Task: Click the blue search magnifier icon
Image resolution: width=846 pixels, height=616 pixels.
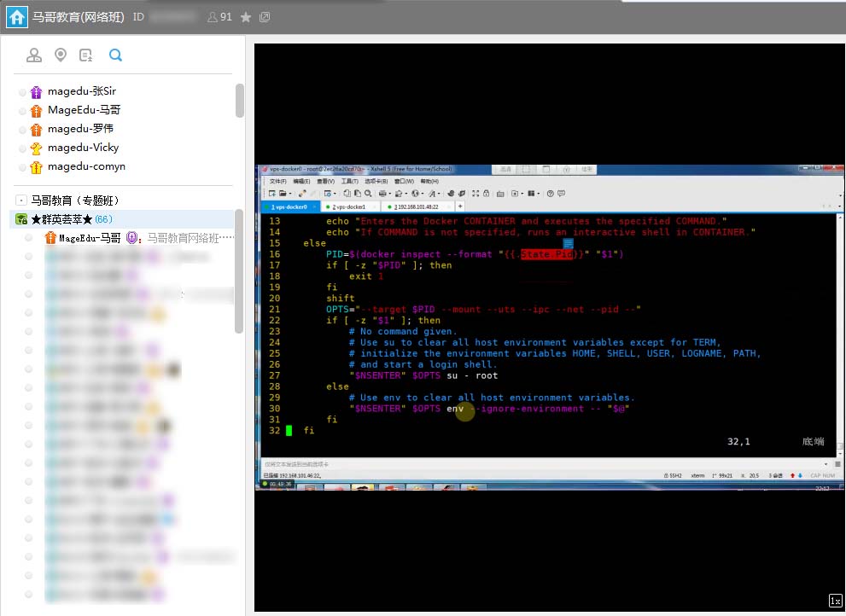Action: [x=115, y=55]
